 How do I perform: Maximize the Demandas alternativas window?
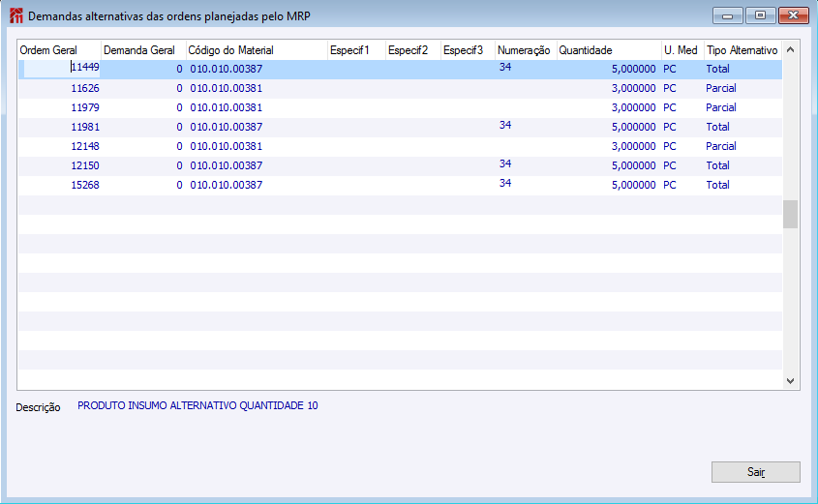pos(760,15)
